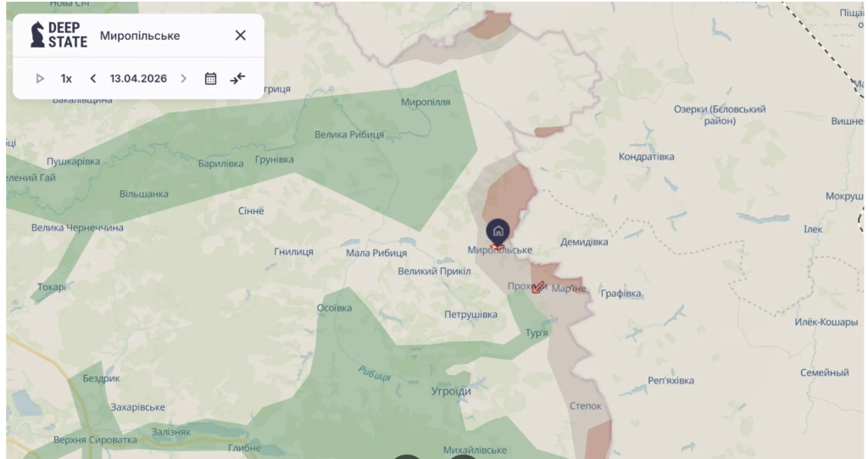
Task: Click the Угроїди town label
Action: [451, 391]
